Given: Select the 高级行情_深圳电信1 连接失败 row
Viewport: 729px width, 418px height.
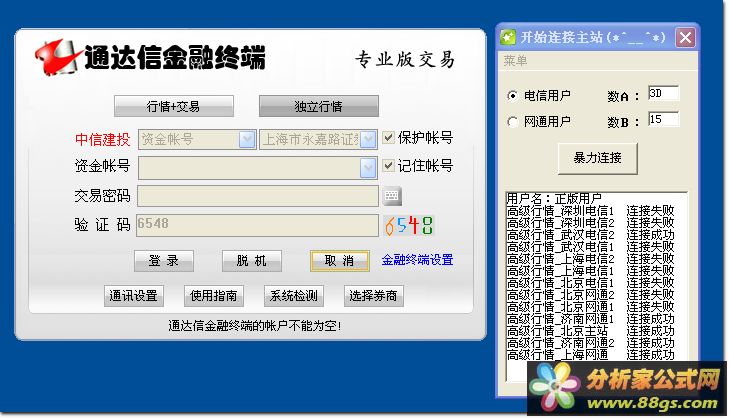Looking at the screenshot, I should click(x=590, y=211).
